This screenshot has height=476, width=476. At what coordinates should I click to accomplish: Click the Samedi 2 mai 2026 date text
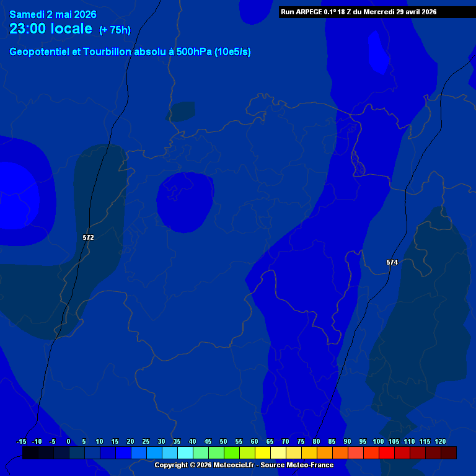53,14
